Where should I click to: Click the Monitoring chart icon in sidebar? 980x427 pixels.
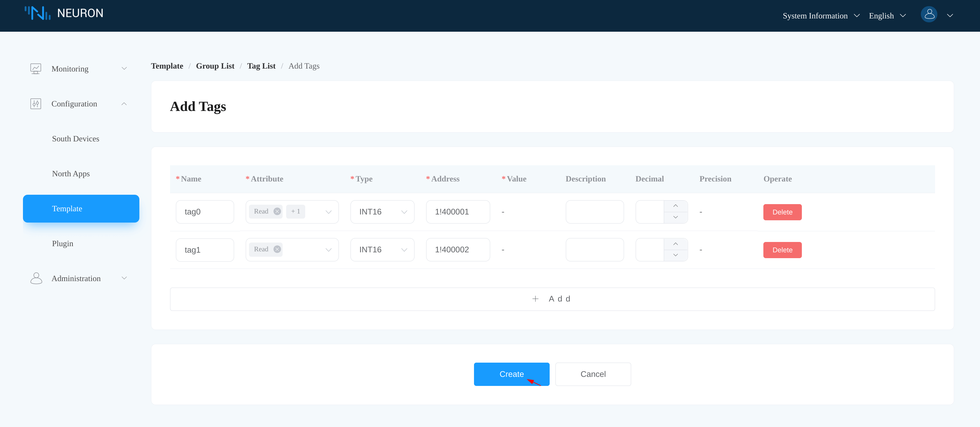(x=35, y=69)
